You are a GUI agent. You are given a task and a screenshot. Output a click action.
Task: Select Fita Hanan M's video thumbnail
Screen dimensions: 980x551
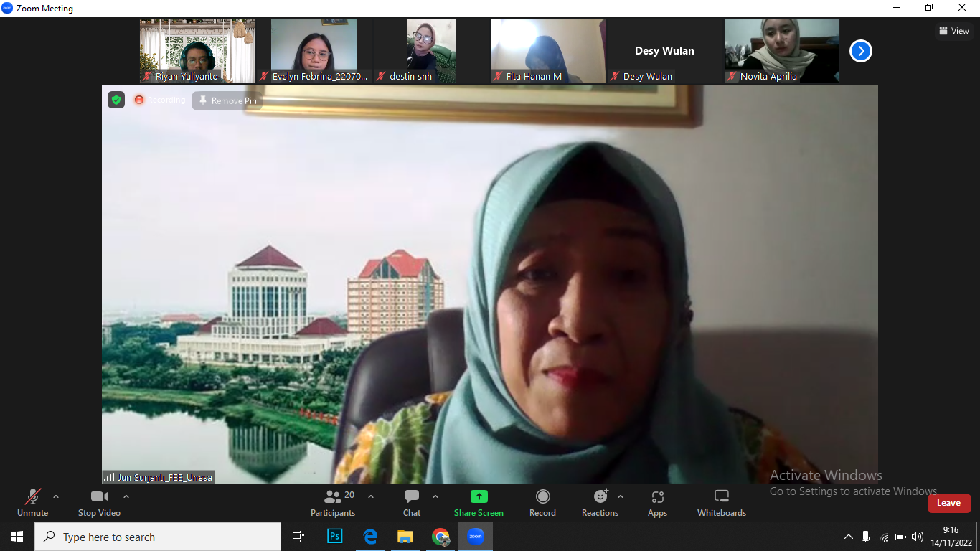548,51
